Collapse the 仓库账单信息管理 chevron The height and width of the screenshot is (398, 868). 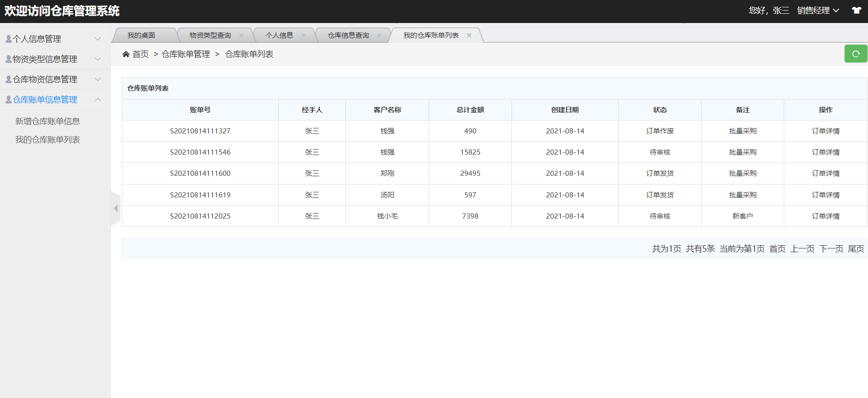tap(98, 100)
